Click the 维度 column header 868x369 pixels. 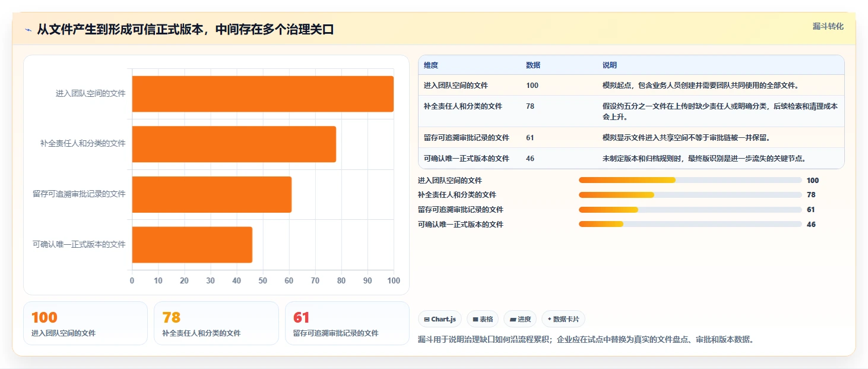pyautogui.click(x=431, y=65)
